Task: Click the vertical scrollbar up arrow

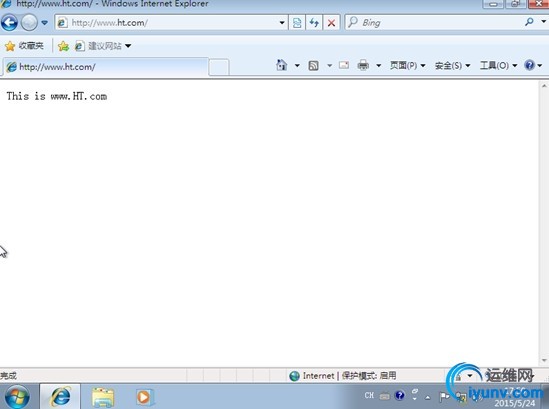Action: (544, 85)
